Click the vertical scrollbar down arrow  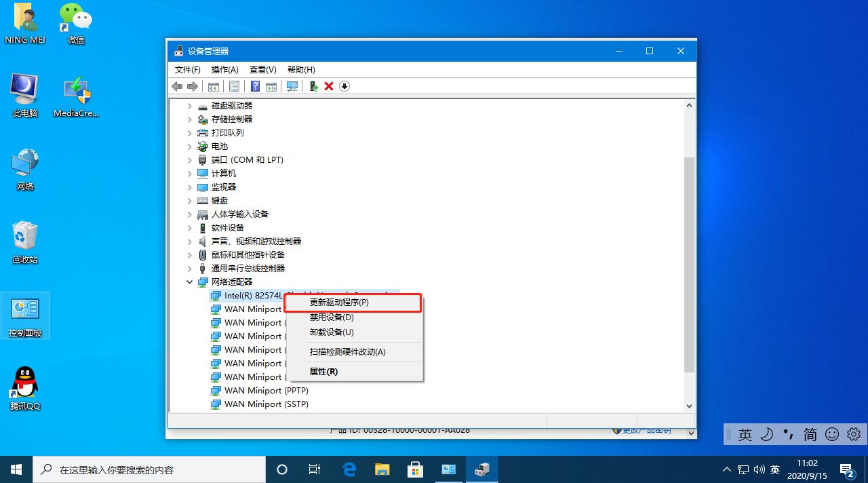[689, 406]
